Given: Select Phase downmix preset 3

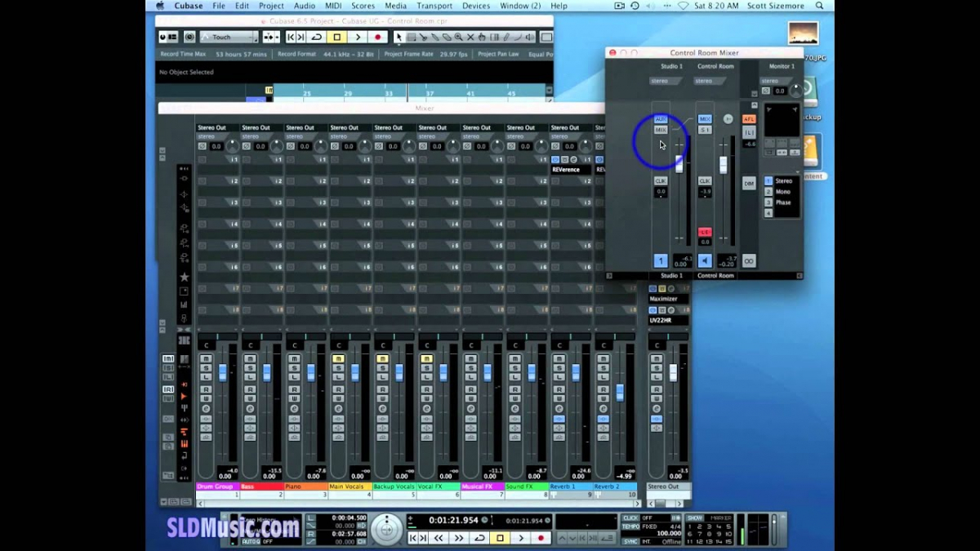Looking at the screenshot, I should [768, 202].
